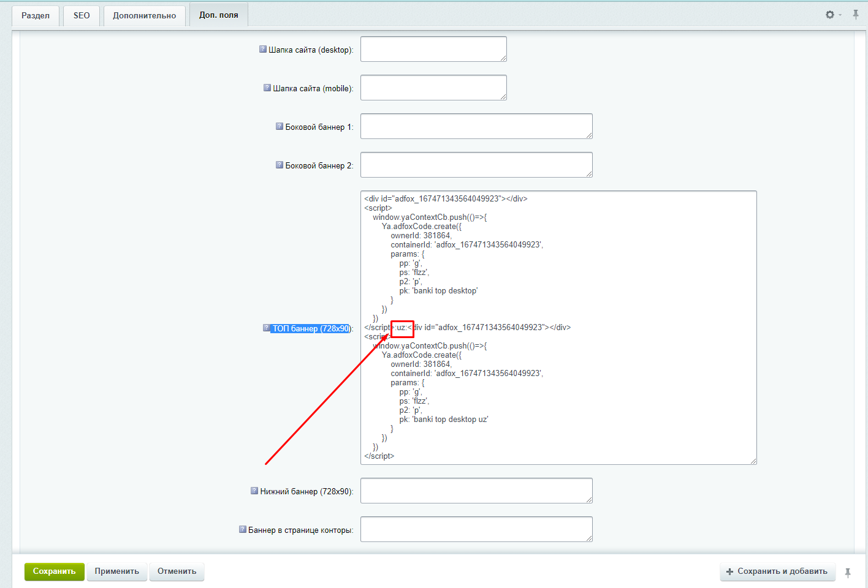
Task: Click the Шапка сайта (mobile) textarea resize handle
Action: 503,97
